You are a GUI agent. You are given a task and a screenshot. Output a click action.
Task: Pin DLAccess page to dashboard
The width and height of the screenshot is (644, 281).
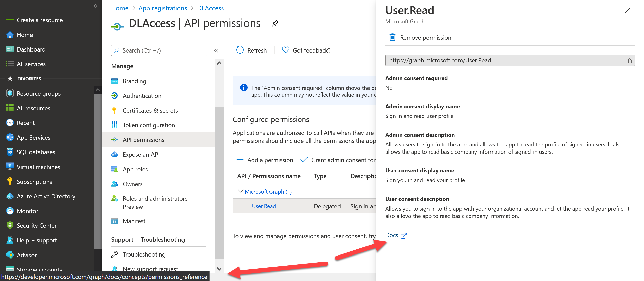tap(275, 23)
